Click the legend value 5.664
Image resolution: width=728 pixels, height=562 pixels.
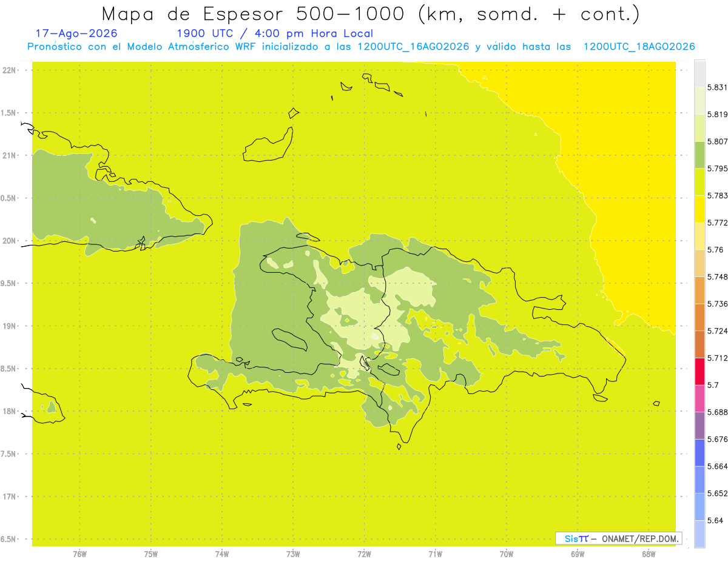pos(717,466)
